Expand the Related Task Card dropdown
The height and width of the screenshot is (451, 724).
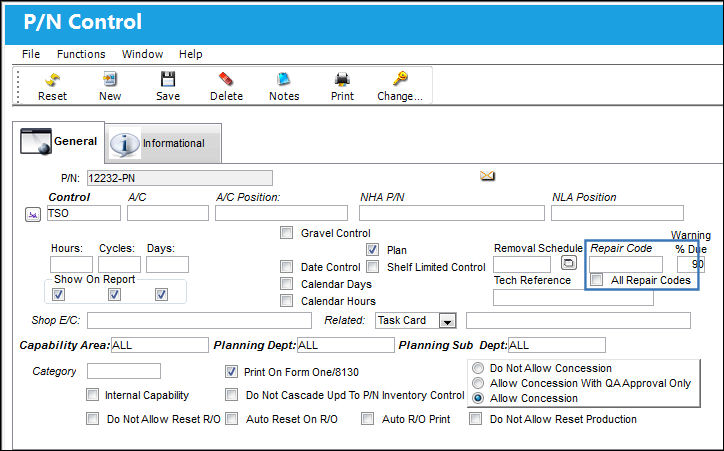click(x=447, y=320)
